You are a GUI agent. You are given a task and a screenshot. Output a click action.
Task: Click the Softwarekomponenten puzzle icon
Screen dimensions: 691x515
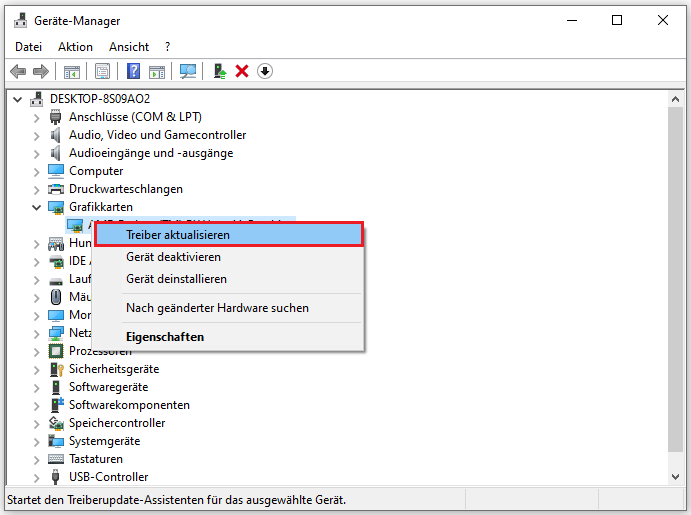point(57,405)
